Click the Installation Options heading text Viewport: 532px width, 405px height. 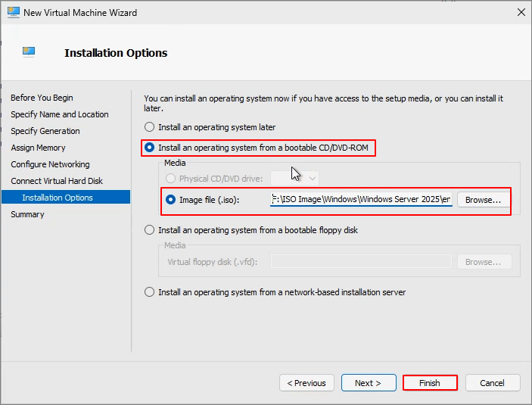click(116, 53)
